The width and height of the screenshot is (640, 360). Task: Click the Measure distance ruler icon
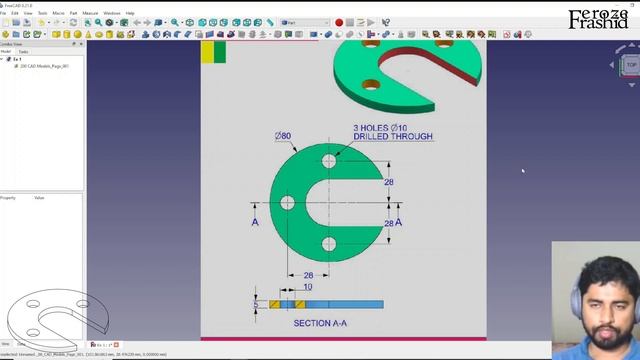pyautogui.click(x=270, y=22)
